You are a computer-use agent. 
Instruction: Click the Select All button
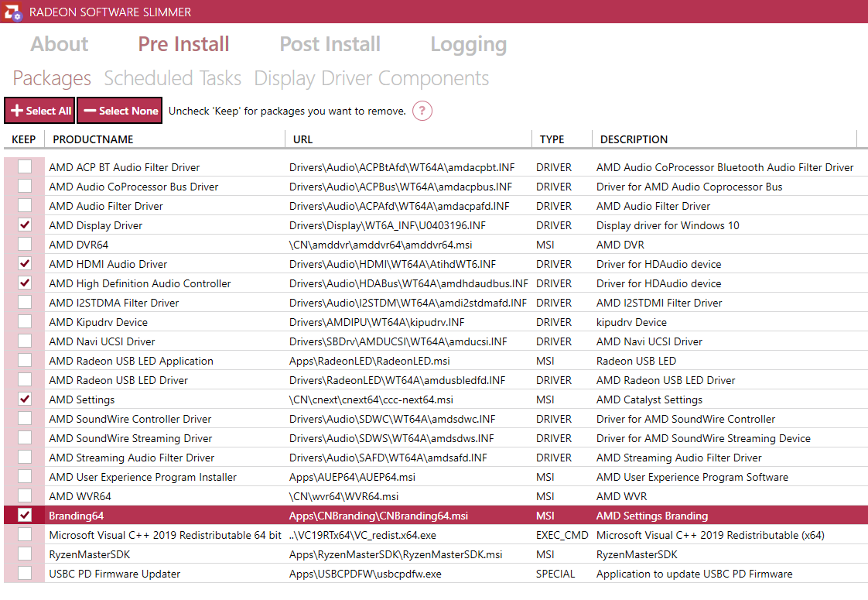pos(39,111)
